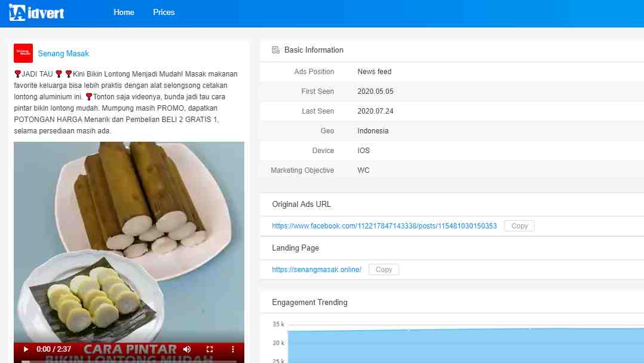Image resolution: width=644 pixels, height=363 pixels.
Task: Click the Original Ads URL heading
Action: (301, 205)
